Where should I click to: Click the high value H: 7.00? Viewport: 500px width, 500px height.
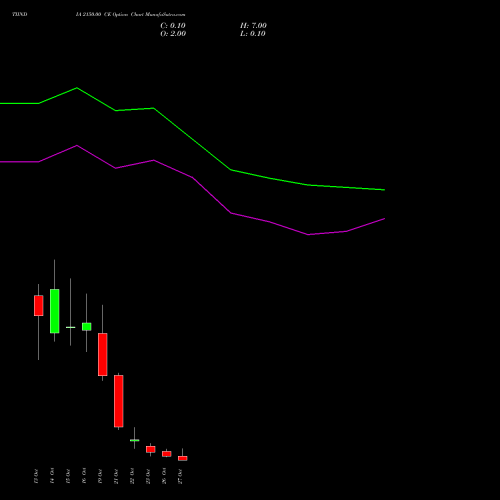point(253,26)
